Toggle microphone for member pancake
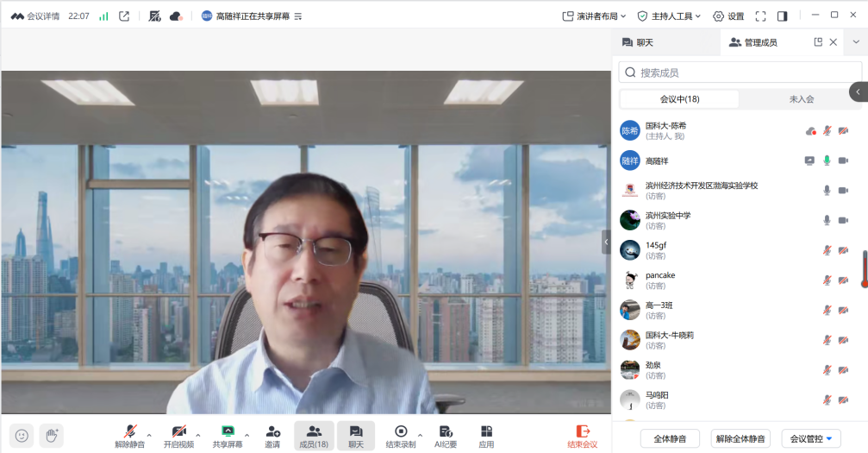The height and width of the screenshot is (453, 868). [x=827, y=280]
